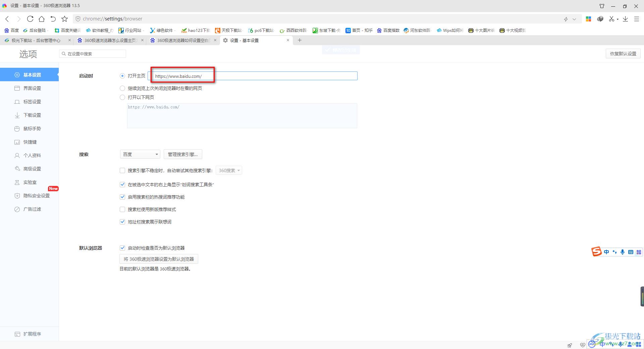644x349 pixels.
Task: Toggle 搜索引擎不稳定时自动尝试 checkbox
Action: coord(122,170)
